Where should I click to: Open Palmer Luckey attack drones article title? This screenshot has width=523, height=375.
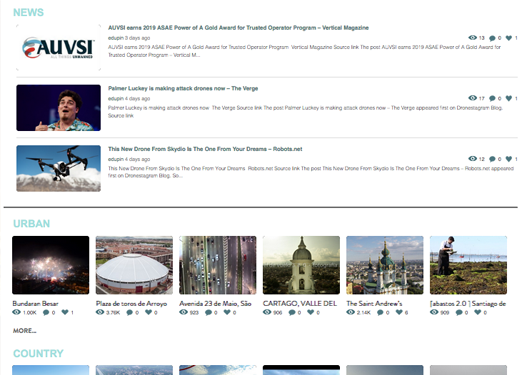183,88
